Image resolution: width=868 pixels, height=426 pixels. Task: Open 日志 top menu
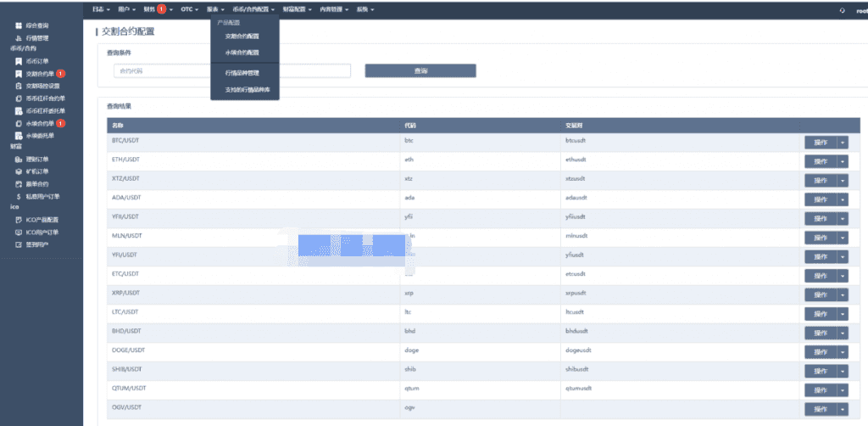(101, 10)
